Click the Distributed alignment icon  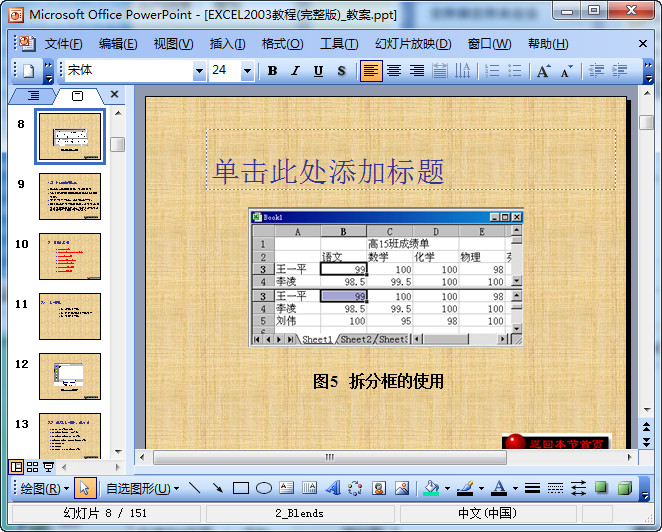click(440, 71)
